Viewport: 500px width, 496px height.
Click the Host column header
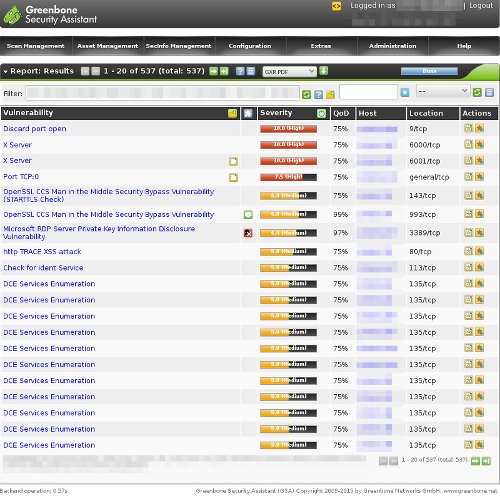tap(367, 113)
